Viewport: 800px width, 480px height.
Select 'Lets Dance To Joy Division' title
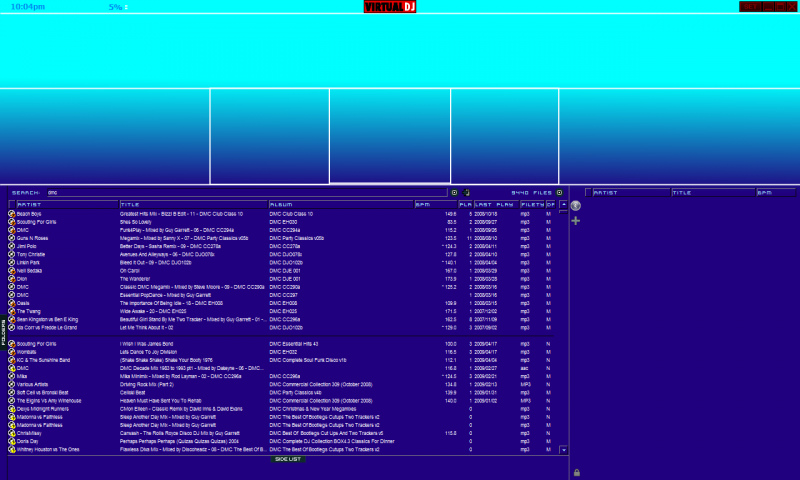coord(148,352)
